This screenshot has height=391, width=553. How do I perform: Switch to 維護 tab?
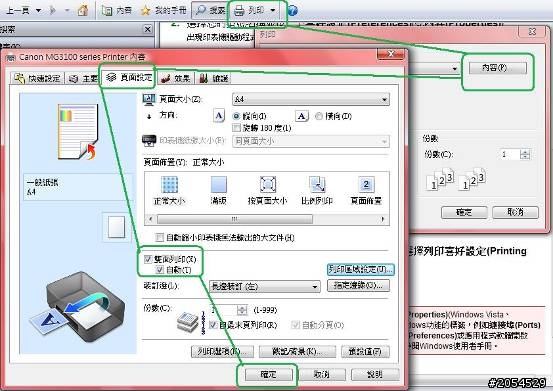click(x=214, y=78)
